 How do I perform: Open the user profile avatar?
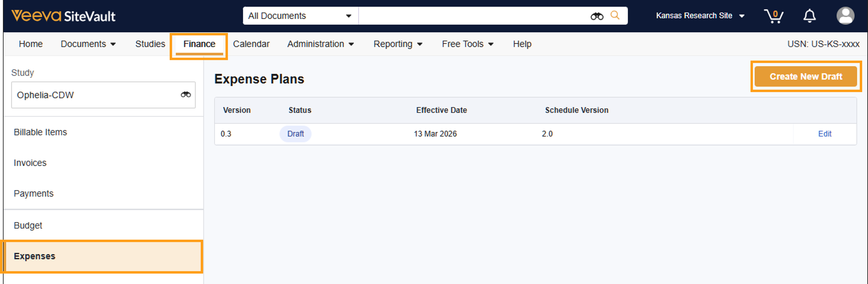845,16
